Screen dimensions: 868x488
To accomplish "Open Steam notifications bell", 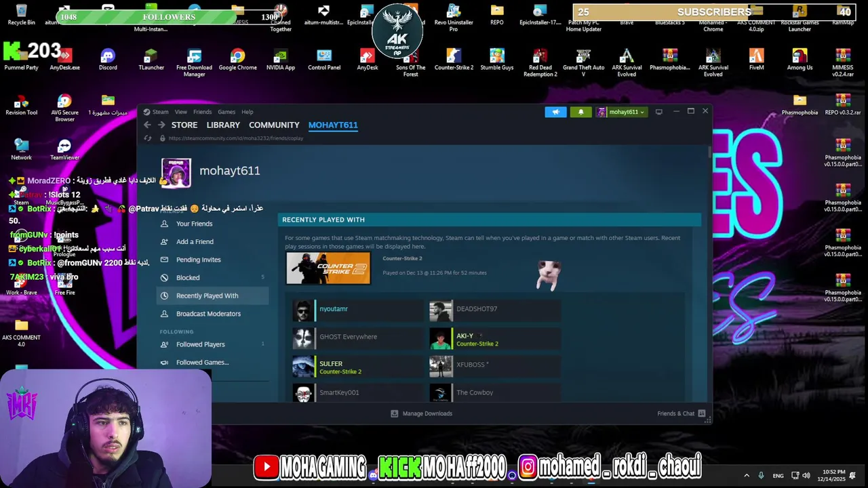I will (580, 112).
